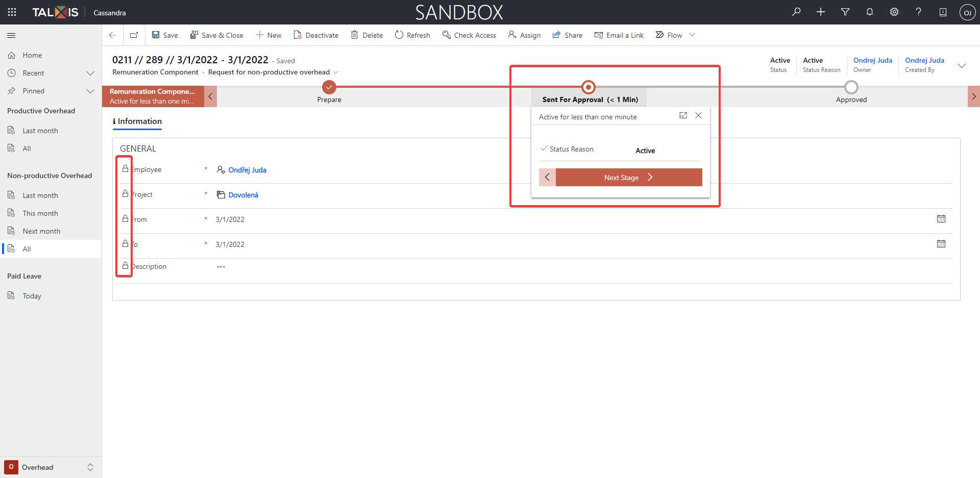Open the settings gear icon

click(894, 12)
